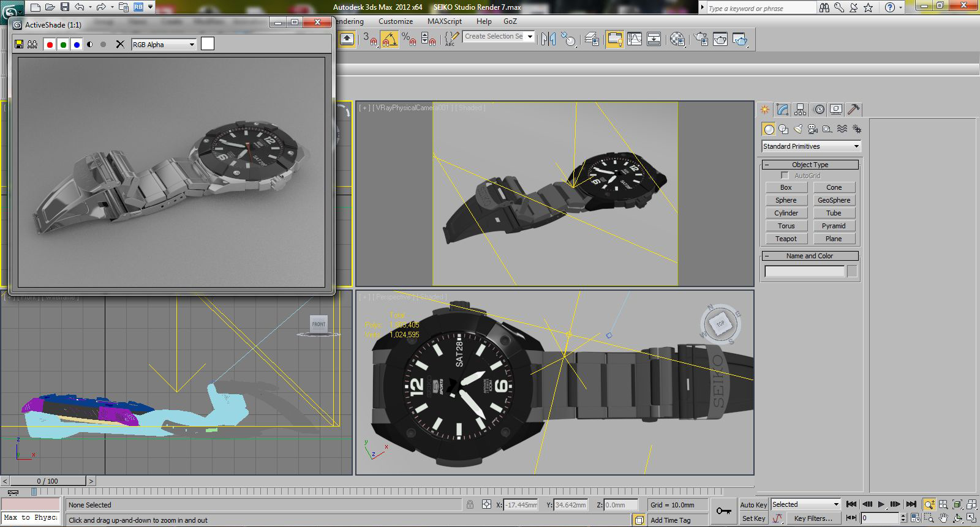The image size is (980, 527).
Task: Switch to the Modify panel tab
Action: [x=783, y=110]
